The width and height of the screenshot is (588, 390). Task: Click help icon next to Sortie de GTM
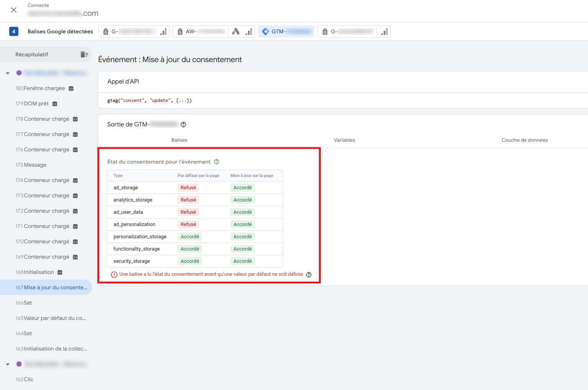point(183,125)
